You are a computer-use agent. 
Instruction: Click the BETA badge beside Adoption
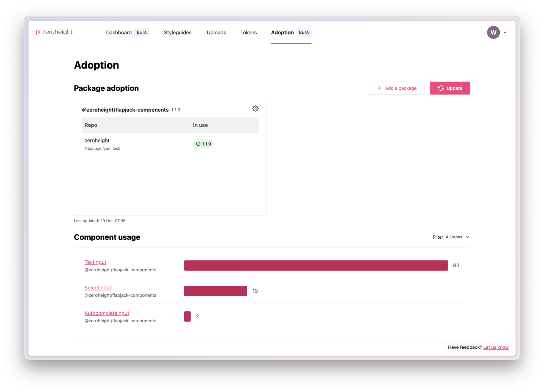[x=304, y=32]
